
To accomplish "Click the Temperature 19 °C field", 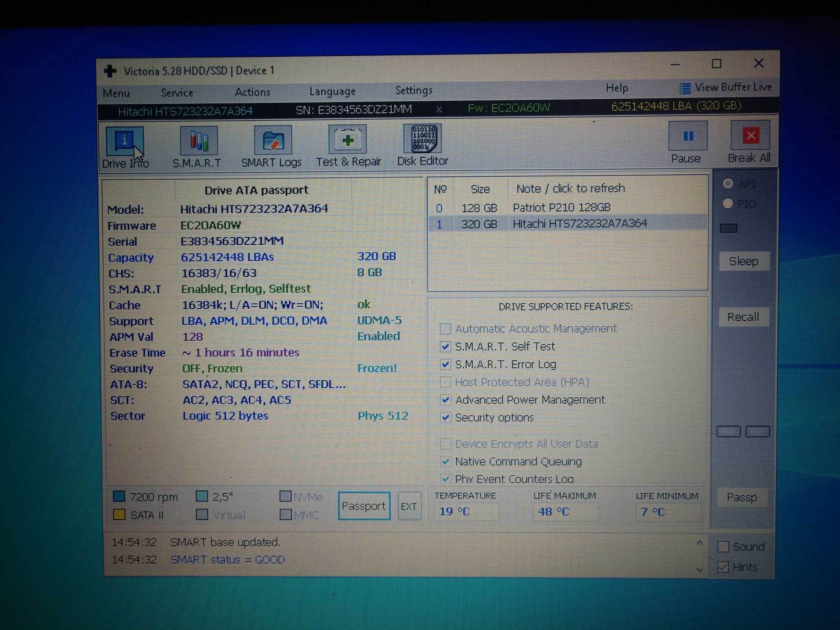I will coord(466,512).
